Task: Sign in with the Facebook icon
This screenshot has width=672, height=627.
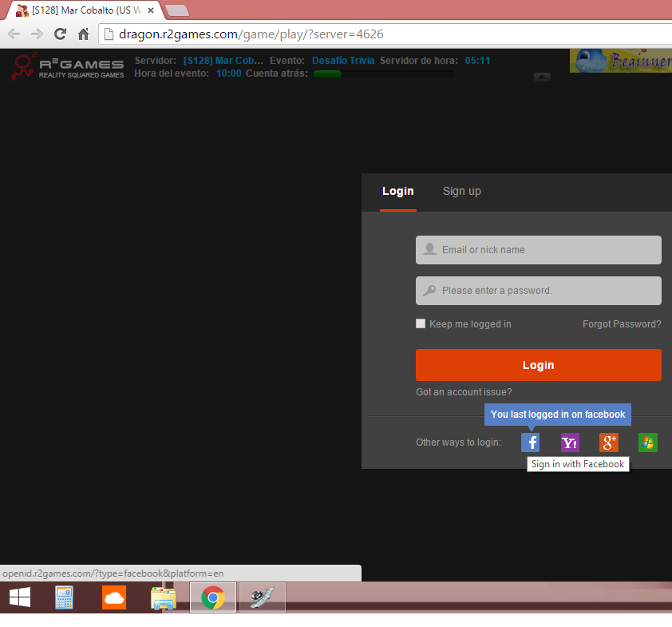Action: point(530,442)
